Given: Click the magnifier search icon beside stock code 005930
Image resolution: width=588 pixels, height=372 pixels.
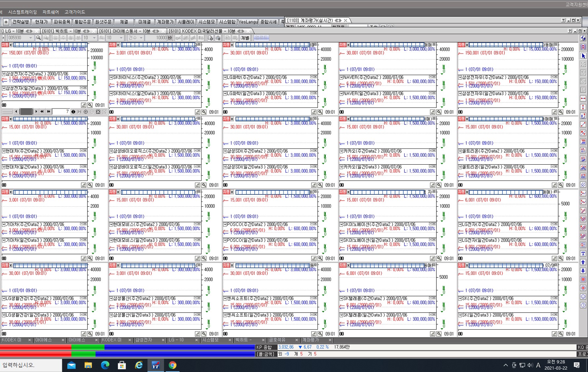Looking at the screenshot, I should pyautogui.click(x=38, y=38).
